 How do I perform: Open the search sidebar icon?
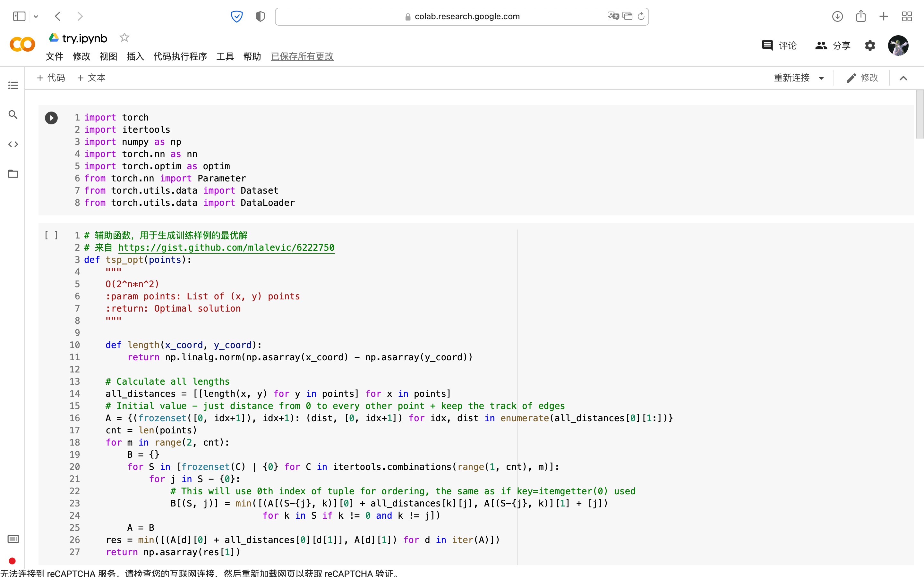coord(13,114)
